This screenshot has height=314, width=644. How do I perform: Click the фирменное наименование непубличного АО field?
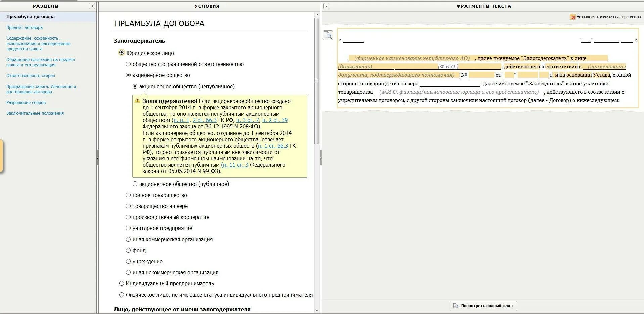[x=412, y=58]
